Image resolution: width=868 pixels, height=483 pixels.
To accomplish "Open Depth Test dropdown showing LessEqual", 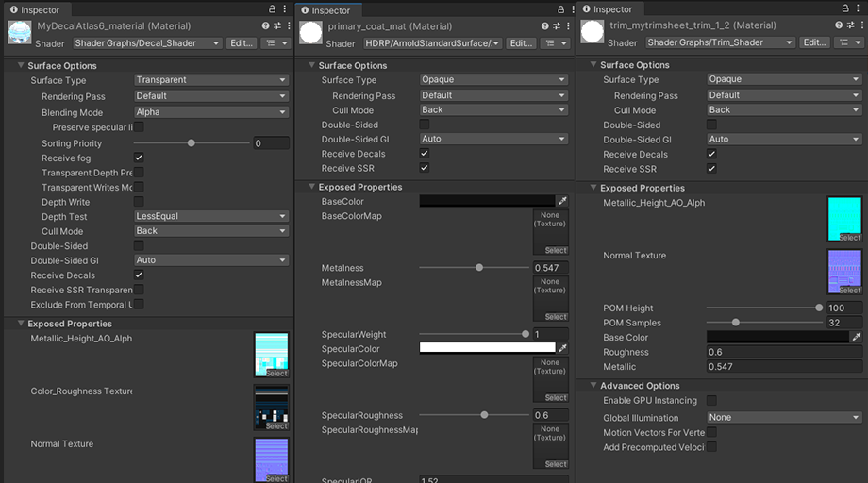I will [x=210, y=216].
